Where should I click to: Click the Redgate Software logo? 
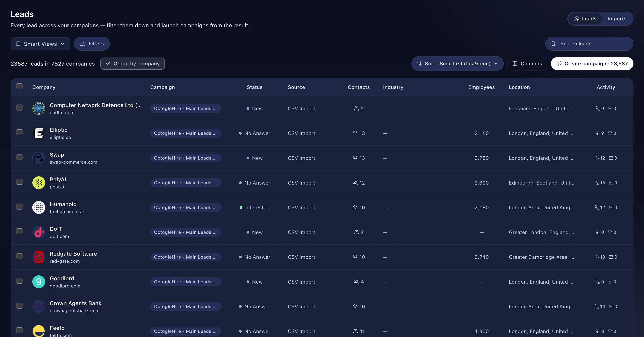tap(39, 257)
